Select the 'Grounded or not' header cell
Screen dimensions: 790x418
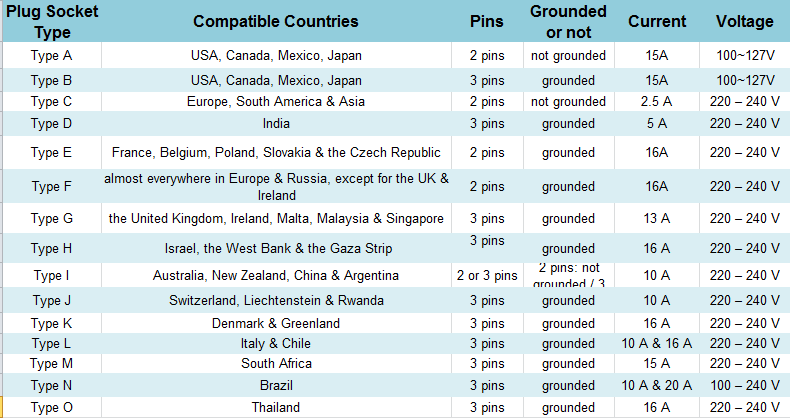[x=568, y=21]
